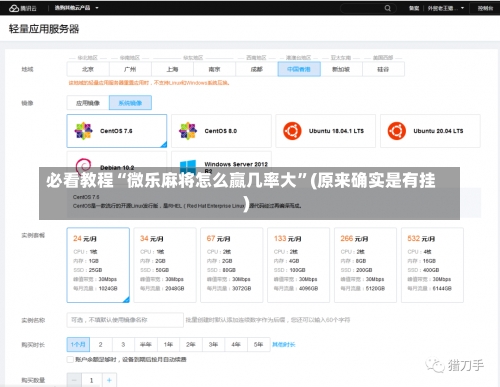Open the 备案 link in header
Viewport: 500px width, 387px height.
pyautogui.click(x=414, y=8)
